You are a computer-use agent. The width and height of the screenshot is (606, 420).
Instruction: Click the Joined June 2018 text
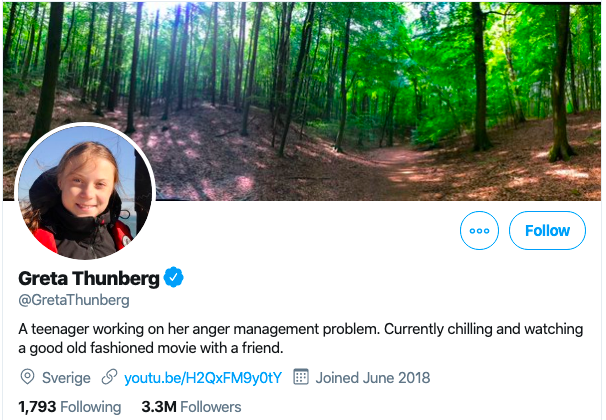tap(373, 378)
